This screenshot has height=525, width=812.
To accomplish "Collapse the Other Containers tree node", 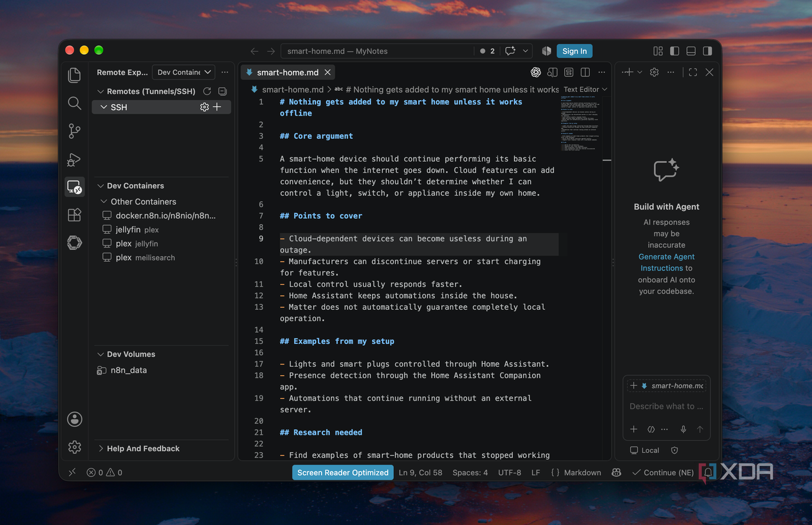I will [x=105, y=202].
